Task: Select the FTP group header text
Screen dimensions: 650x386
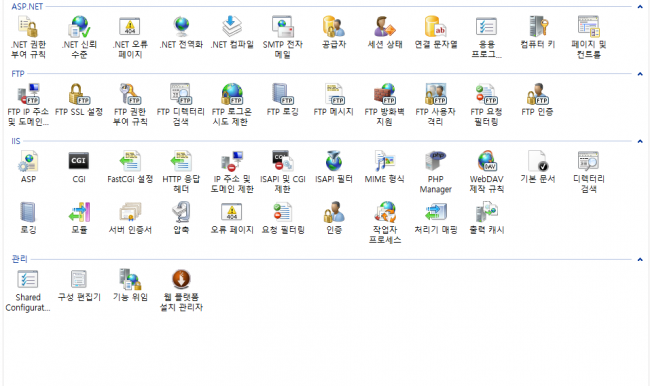Action: [x=18, y=74]
